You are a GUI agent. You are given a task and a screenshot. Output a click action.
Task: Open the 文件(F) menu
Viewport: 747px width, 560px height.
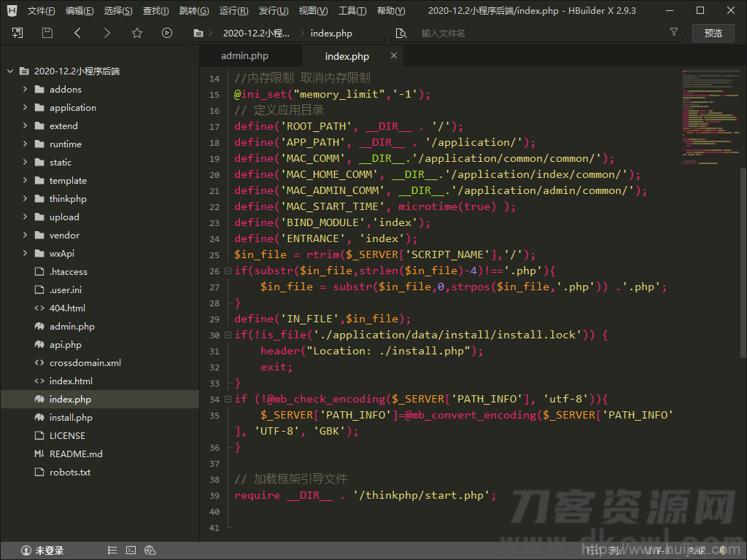pyautogui.click(x=41, y=10)
